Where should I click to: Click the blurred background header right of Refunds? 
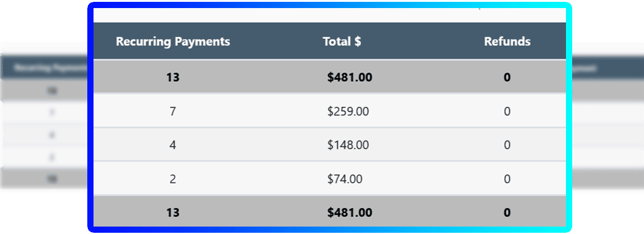click(583, 69)
